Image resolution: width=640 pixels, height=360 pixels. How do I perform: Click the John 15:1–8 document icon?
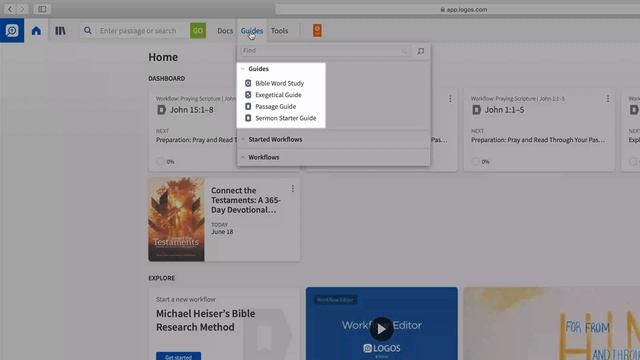pos(162,110)
